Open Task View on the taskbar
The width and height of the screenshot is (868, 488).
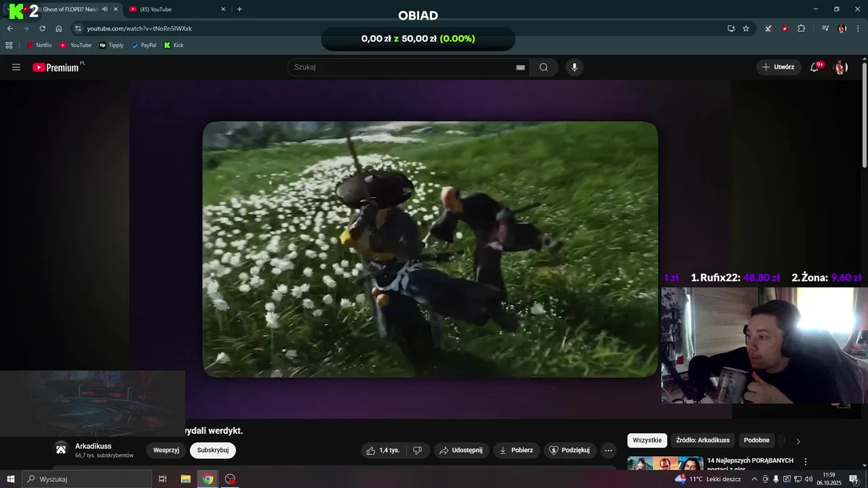pyautogui.click(x=163, y=479)
